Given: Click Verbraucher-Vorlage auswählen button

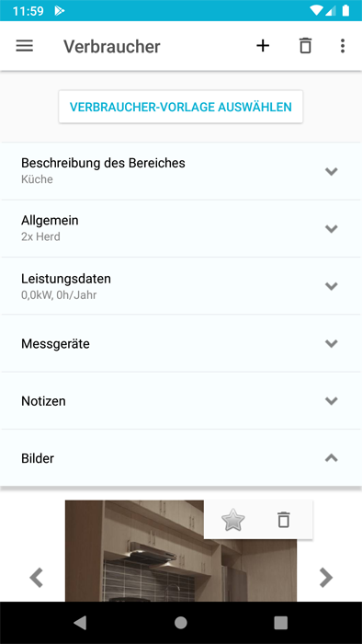Looking at the screenshot, I should point(181,107).
